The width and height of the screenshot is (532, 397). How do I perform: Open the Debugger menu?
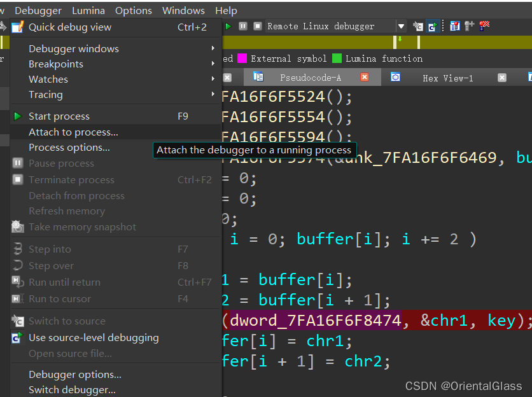[x=38, y=11]
